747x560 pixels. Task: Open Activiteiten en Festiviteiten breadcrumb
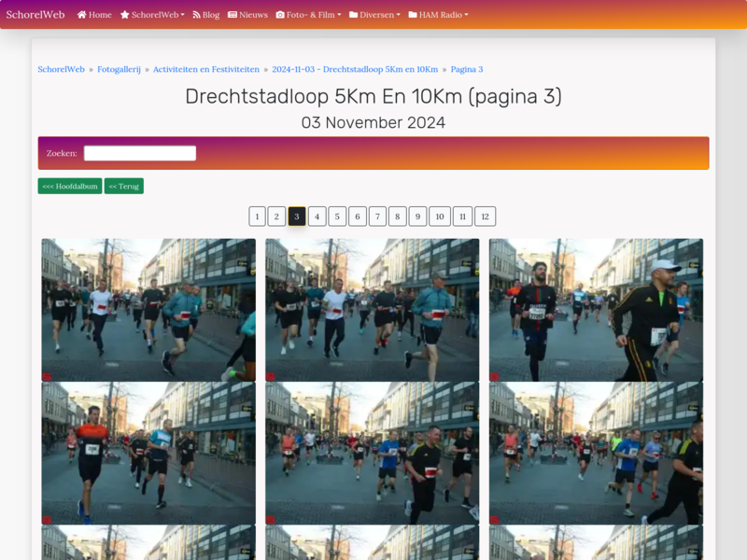[206, 69]
